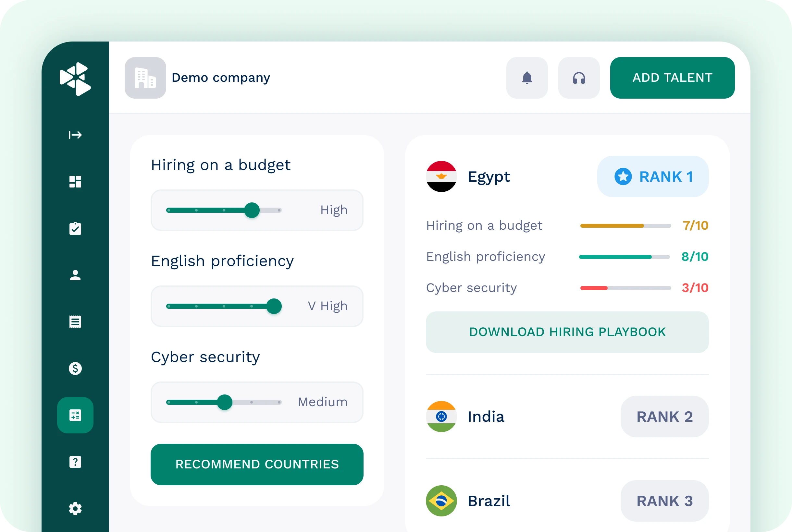Select the highlighted calculator tool icon
Image resolution: width=792 pixels, height=532 pixels.
75,415
